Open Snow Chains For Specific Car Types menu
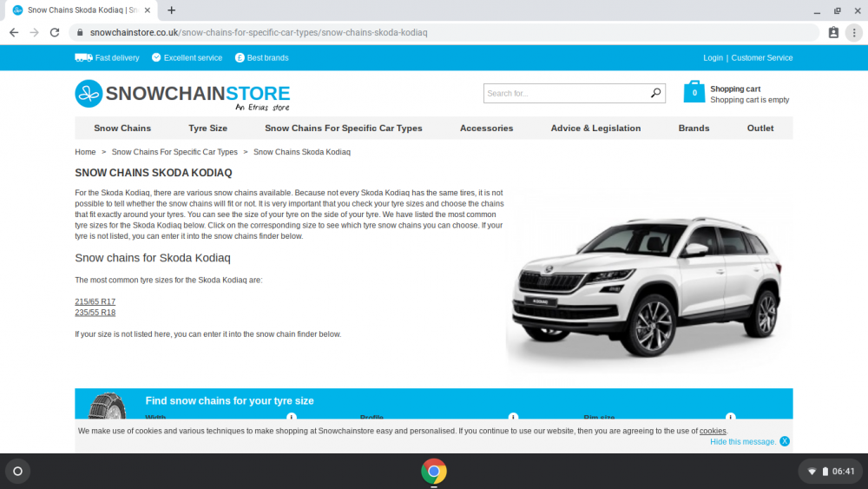The height and width of the screenshot is (489, 868). [x=343, y=128]
